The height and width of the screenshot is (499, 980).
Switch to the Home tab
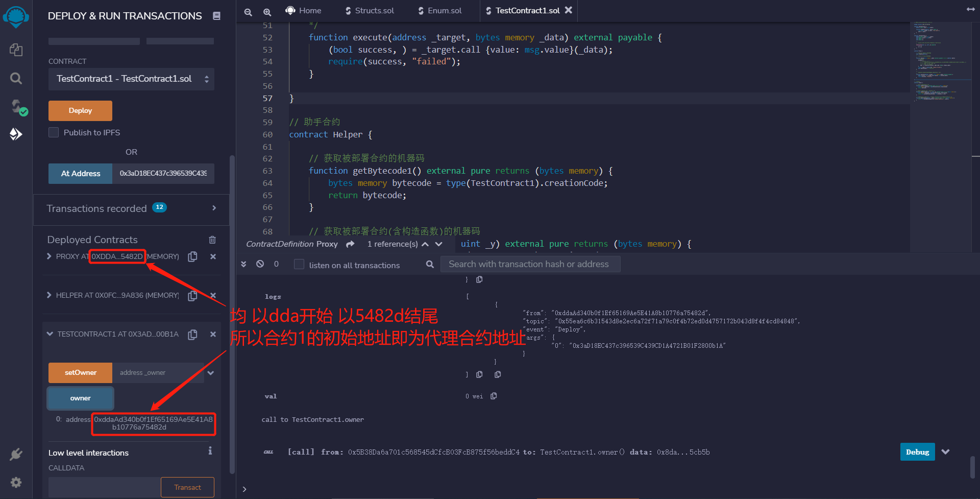pyautogui.click(x=303, y=10)
